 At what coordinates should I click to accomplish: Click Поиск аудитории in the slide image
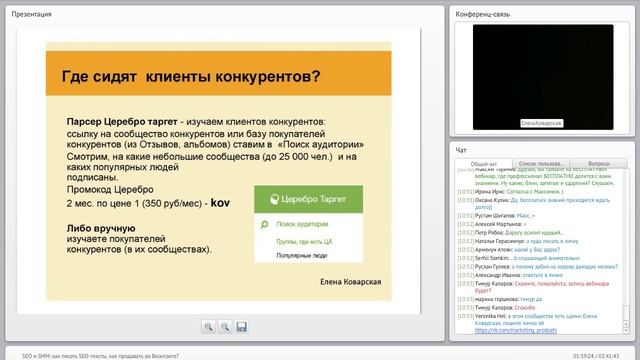[302, 224]
